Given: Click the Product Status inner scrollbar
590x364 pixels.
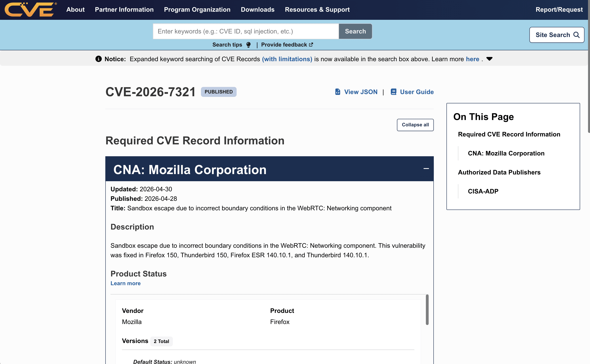Looking at the screenshot, I should click(x=427, y=310).
